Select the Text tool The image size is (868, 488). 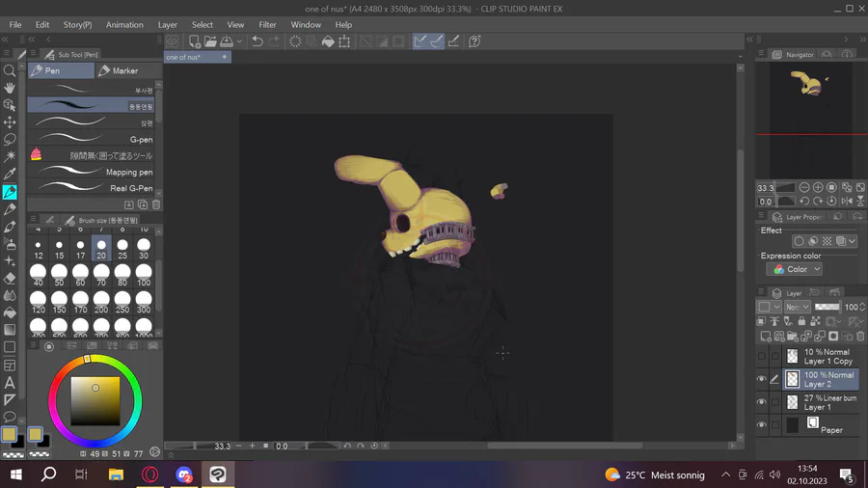tap(10, 382)
